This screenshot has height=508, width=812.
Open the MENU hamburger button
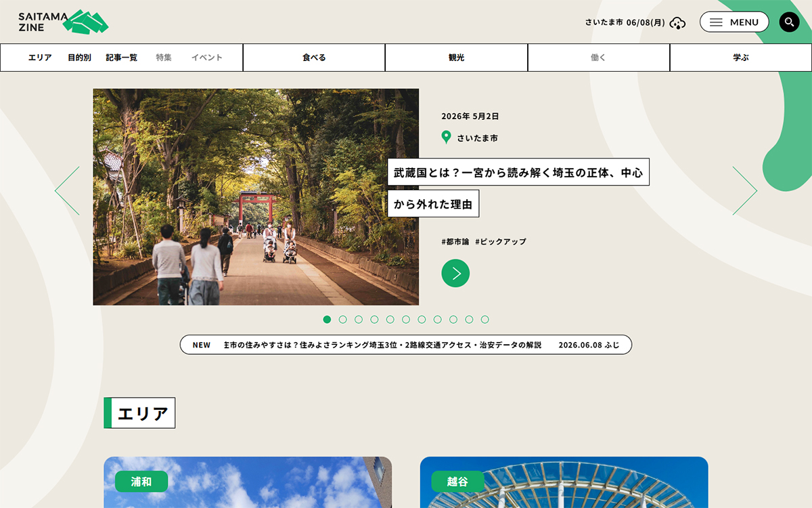point(734,22)
